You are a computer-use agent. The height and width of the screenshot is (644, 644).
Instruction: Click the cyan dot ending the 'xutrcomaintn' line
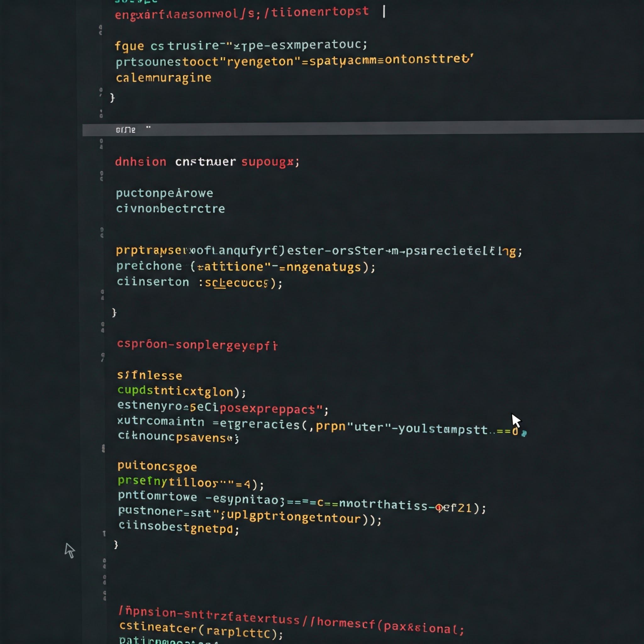[x=524, y=433]
